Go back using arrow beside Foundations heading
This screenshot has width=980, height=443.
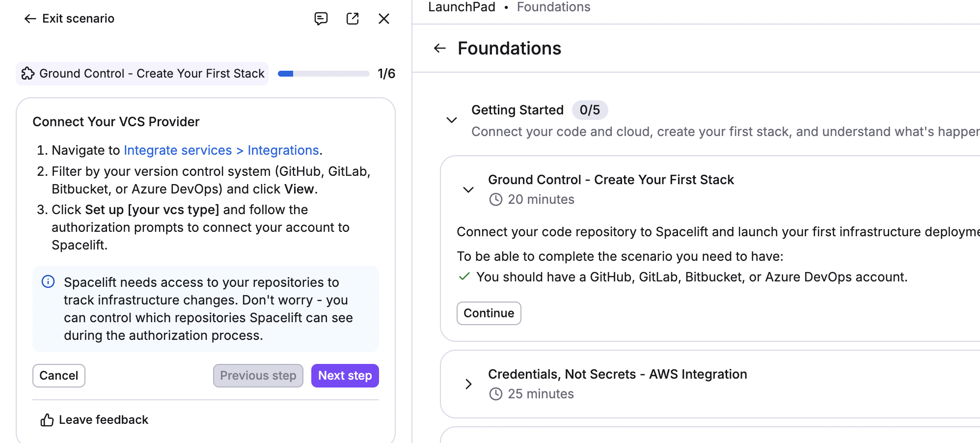click(439, 48)
